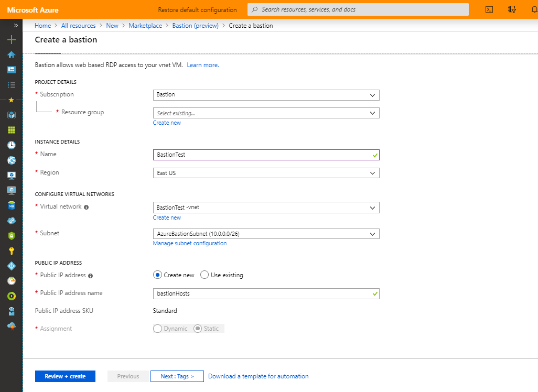Go to All resources breadcrumb
This screenshot has height=392, width=538.
pyautogui.click(x=78, y=26)
